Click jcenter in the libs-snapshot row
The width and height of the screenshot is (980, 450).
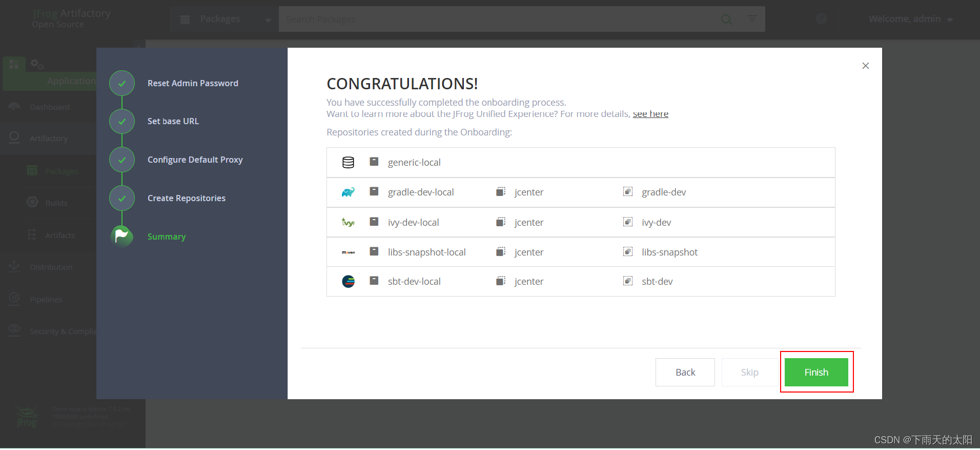click(529, 252)
